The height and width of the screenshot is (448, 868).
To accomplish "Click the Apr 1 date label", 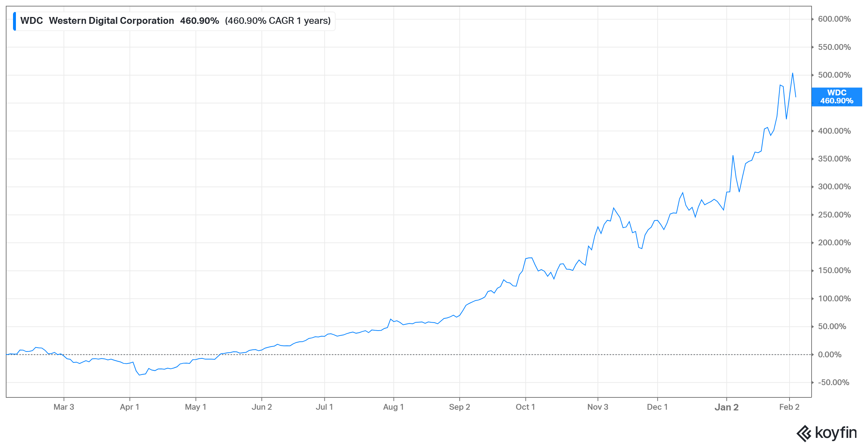I will click(x=129, y=407).
